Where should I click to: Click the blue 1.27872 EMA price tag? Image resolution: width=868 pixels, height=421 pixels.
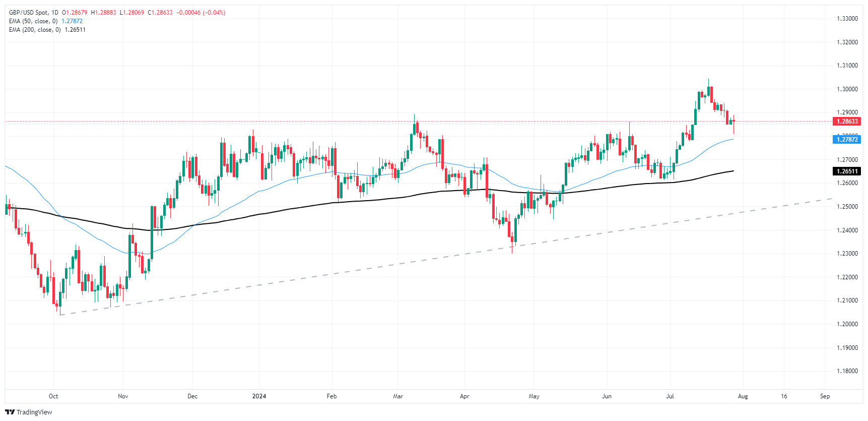click(847, 140)
